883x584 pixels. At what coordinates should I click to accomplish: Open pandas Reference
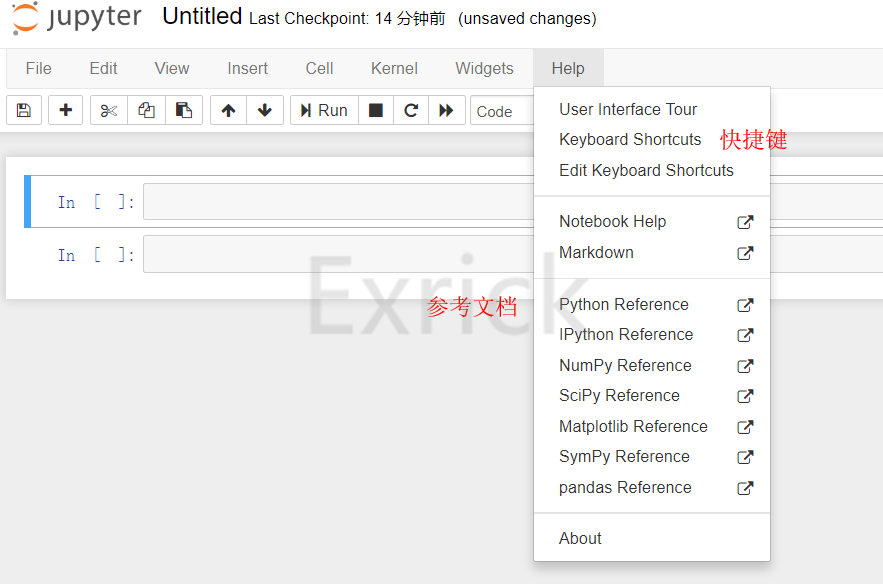point(652,488)
